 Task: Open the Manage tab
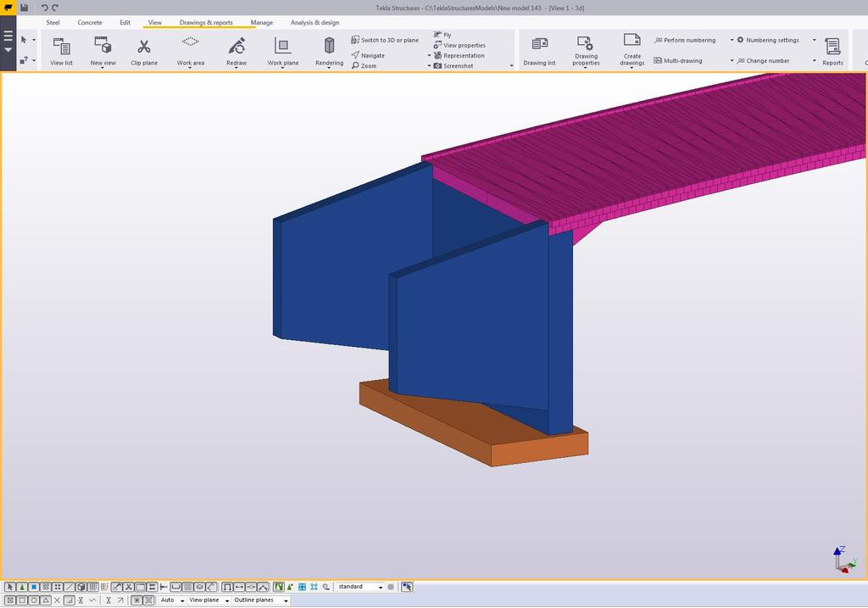[x=262, y=23]
